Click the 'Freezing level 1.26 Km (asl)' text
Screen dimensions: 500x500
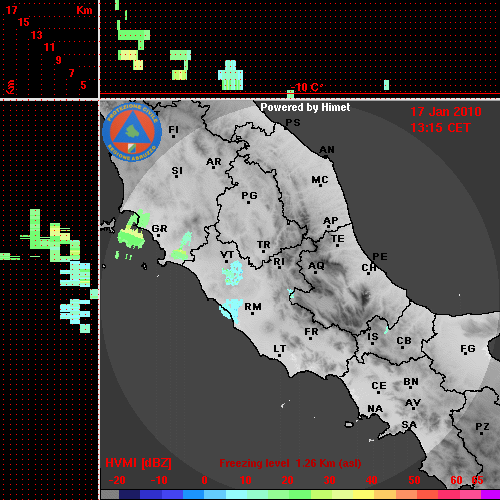click(x=290, y=463)
